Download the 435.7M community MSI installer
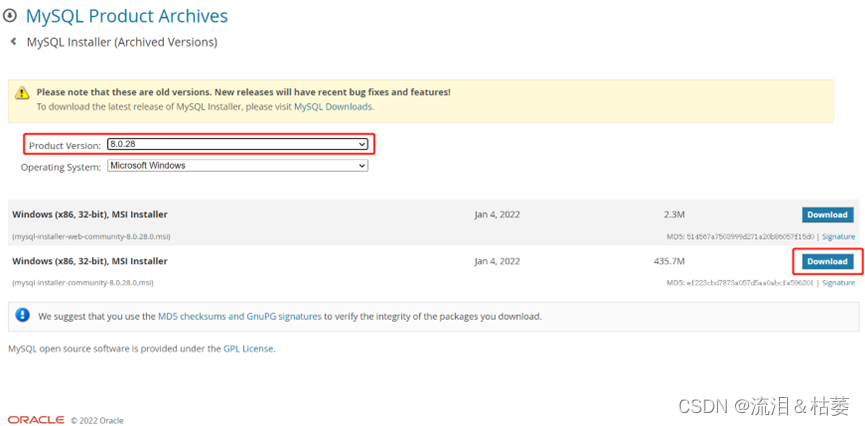 tap(827, 262)
